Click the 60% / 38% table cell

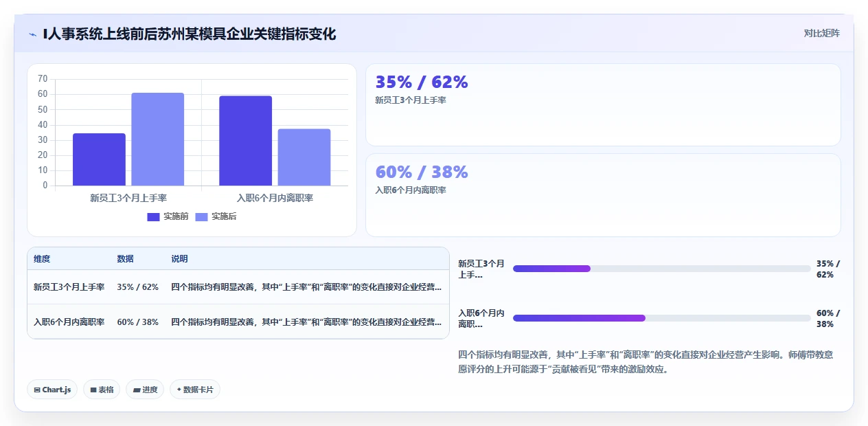pos(138,322)
